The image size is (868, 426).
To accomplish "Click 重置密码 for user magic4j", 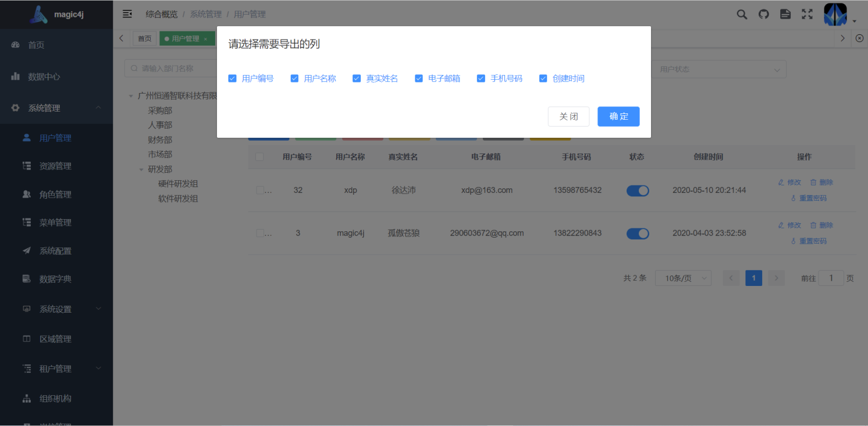I will [x=813, y=240].
